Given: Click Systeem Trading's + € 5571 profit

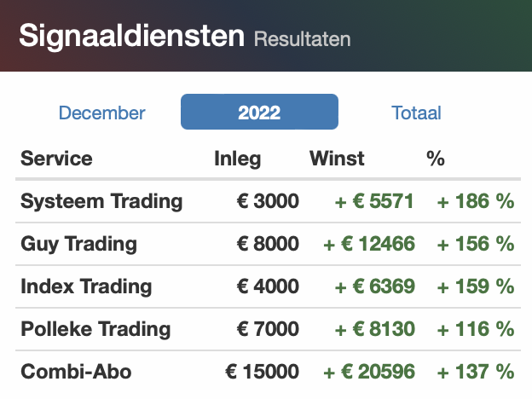Looking at the screenshot, I should click(x=374, y=201).
